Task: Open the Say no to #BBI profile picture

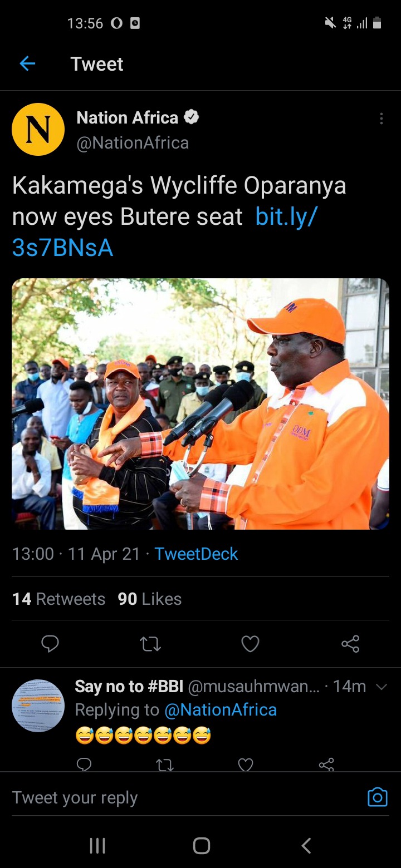Action: (x=38, y=706)
